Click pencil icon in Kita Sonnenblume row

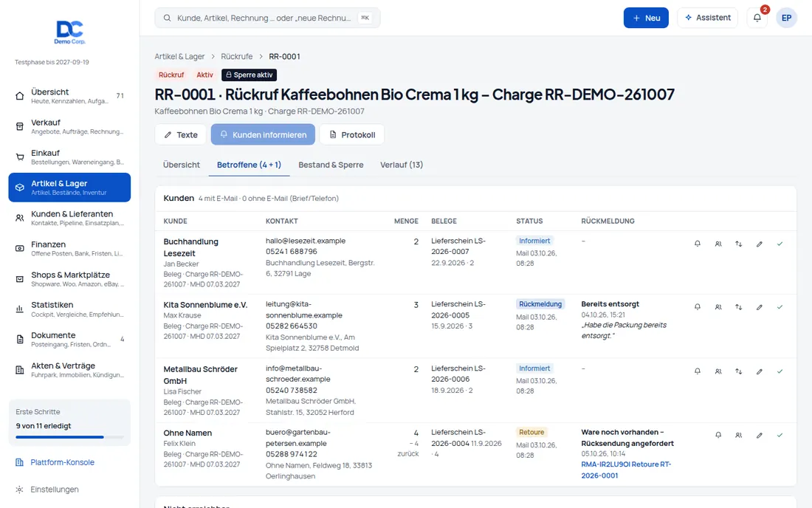(759, 307)
